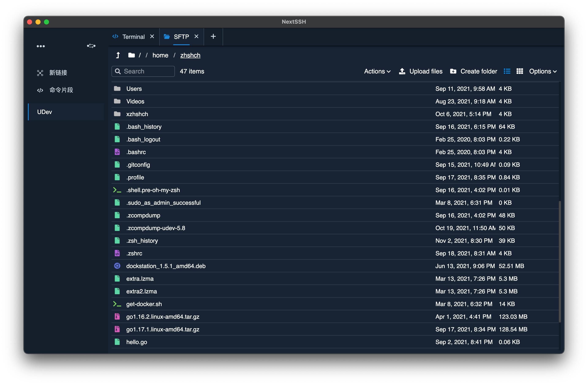The image size is (588, 385).
Task: Open 命令片段 command snippets item
Action: click(x=61, y=90)
